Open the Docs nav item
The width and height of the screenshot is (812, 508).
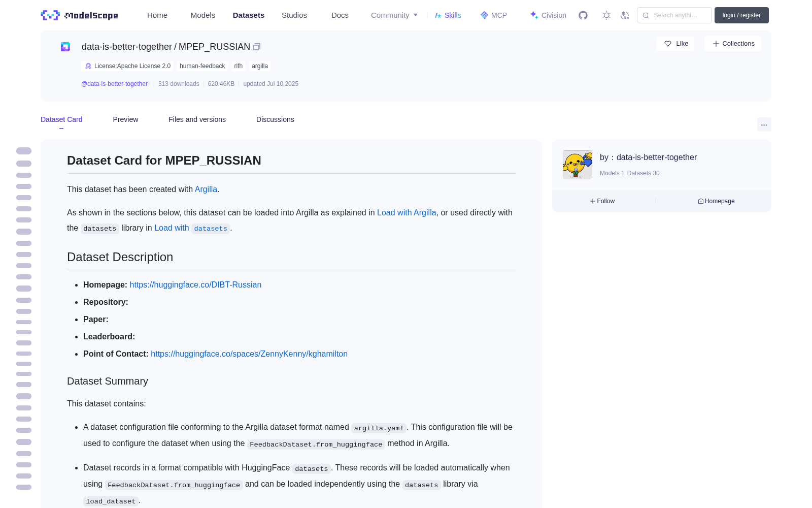point(340,15)
